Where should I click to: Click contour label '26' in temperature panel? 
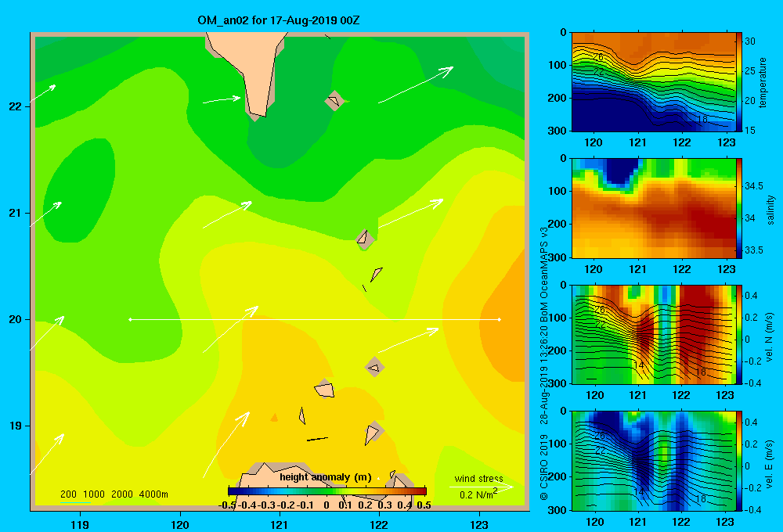click(x=598, y=57)
